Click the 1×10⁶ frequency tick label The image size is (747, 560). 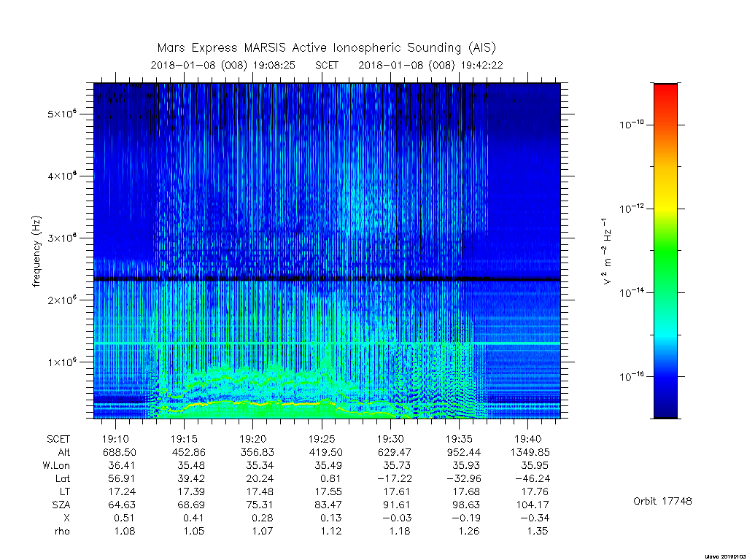62,362
